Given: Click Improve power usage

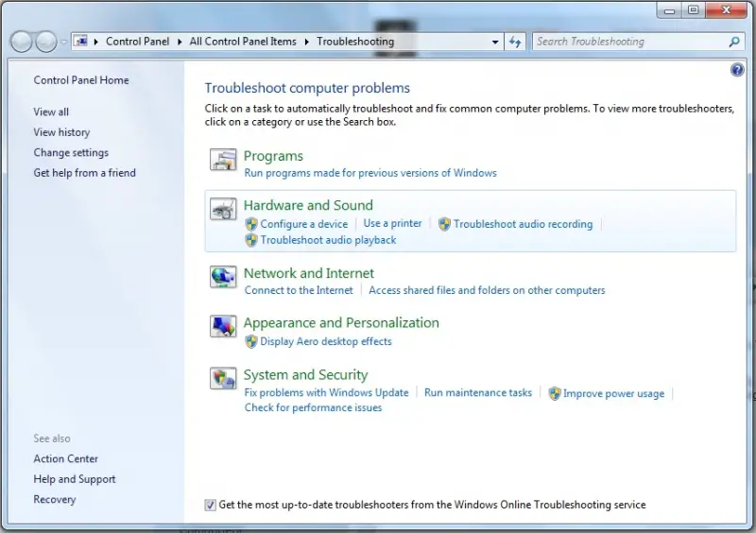Looking at the screenshot, I should coord(613,393).
